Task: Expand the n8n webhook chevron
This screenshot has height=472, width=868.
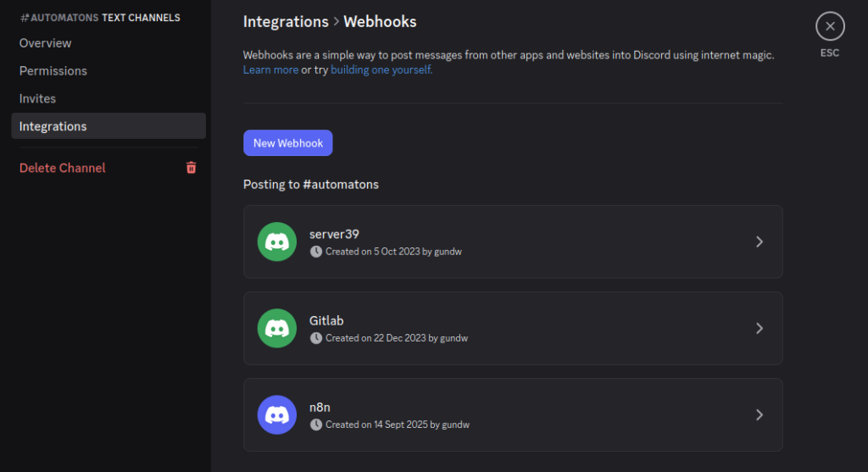Action: pos(759,414)
